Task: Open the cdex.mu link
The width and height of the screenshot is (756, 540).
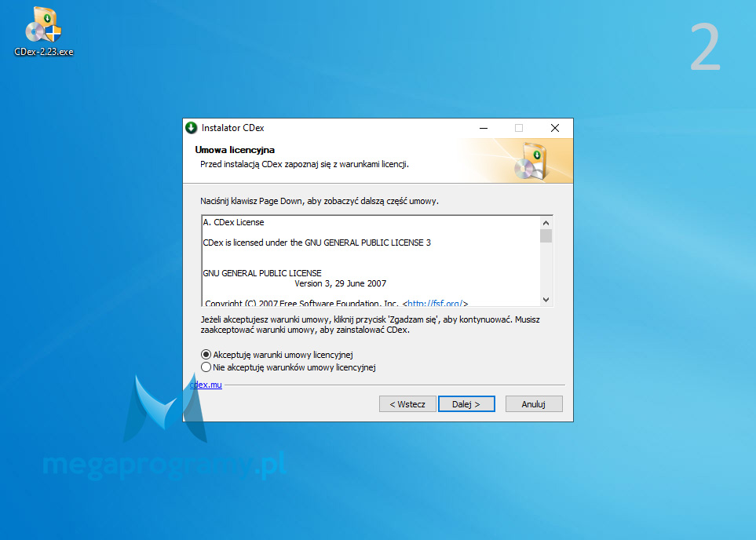Action: pyautogui.click(x=206, y=385)
